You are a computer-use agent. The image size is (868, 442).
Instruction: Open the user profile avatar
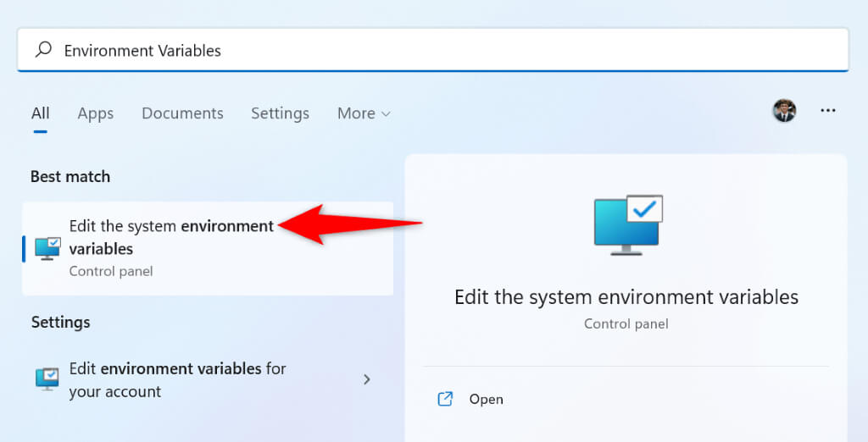tap(784, 111)
